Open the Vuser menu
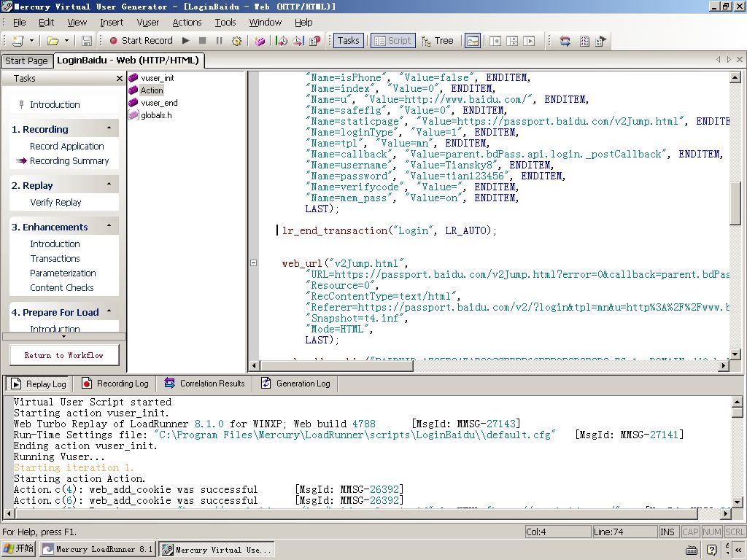 [147, 23]
